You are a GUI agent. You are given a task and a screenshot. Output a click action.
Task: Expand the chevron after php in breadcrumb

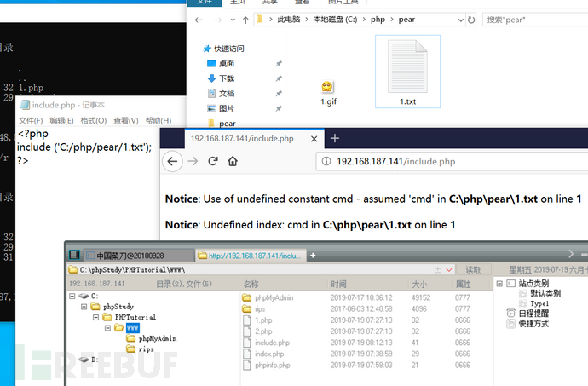[x=392, y=20]
